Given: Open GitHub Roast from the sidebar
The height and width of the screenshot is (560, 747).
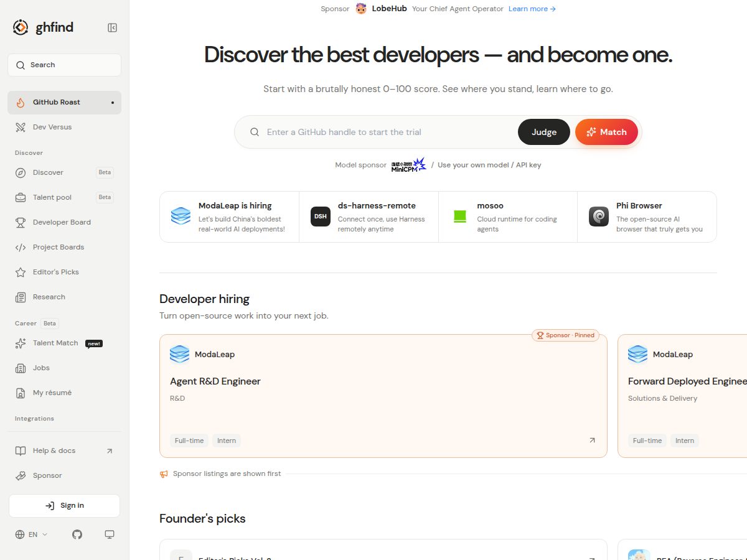Looking at the screenshot, I should [x=64, y=103].
